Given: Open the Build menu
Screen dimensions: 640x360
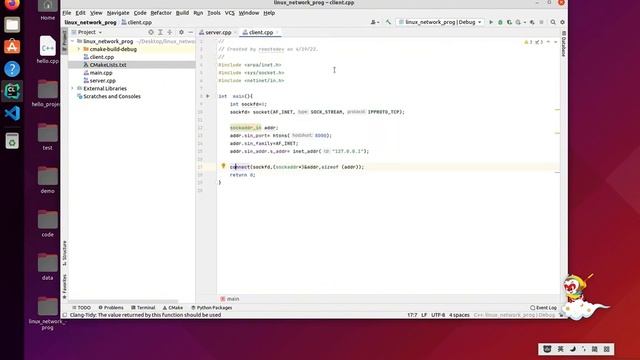Looking at the screenshot, I should [x=182, y=13].
